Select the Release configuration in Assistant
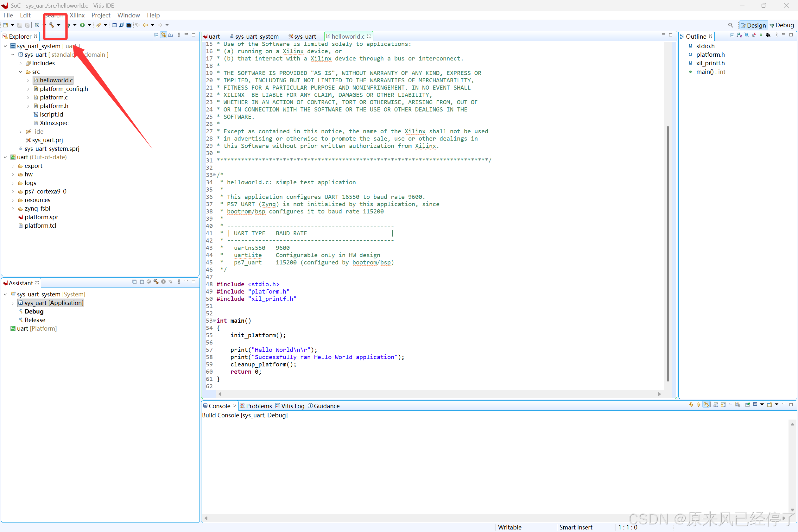Viewport: 798px width, 532px height. (35, 320)
